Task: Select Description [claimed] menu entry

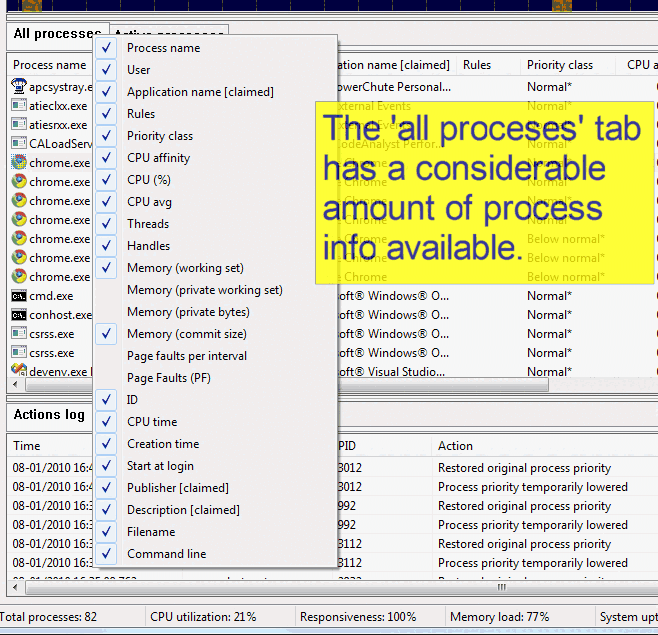Action: [x=216, y=510]
